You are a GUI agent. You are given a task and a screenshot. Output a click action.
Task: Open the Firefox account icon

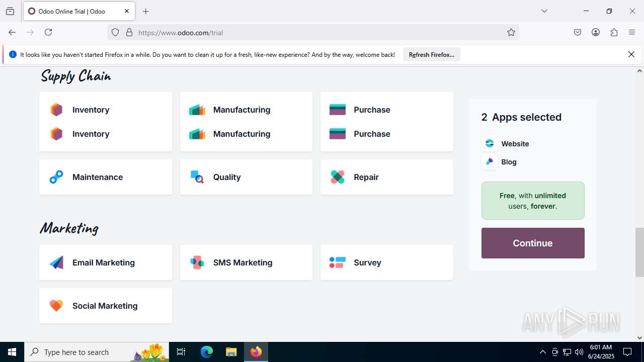click(596, 32)
